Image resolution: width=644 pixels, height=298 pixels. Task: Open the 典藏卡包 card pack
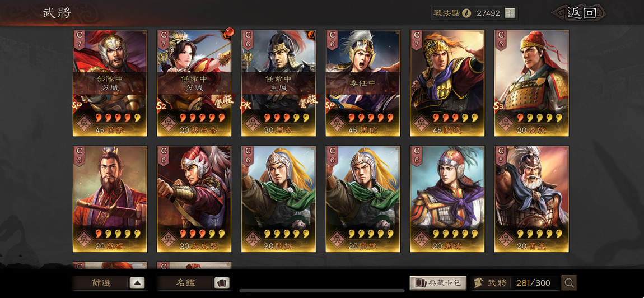pyautogui.click(x=438, y=283)
